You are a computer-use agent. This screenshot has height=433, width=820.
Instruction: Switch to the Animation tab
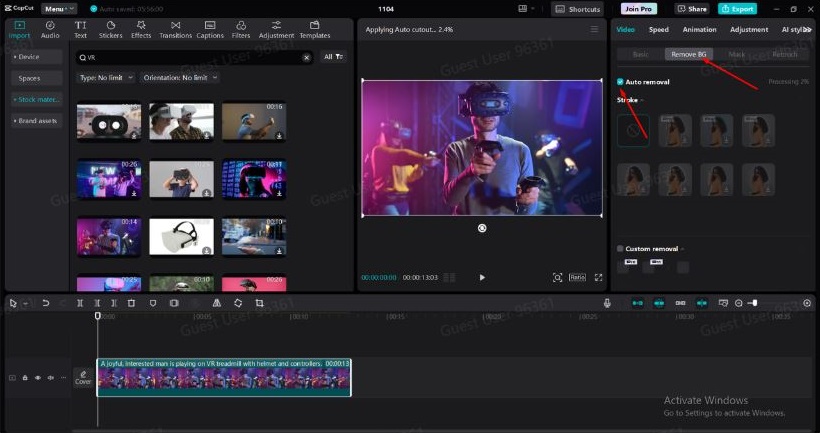(x=699, y=29)
